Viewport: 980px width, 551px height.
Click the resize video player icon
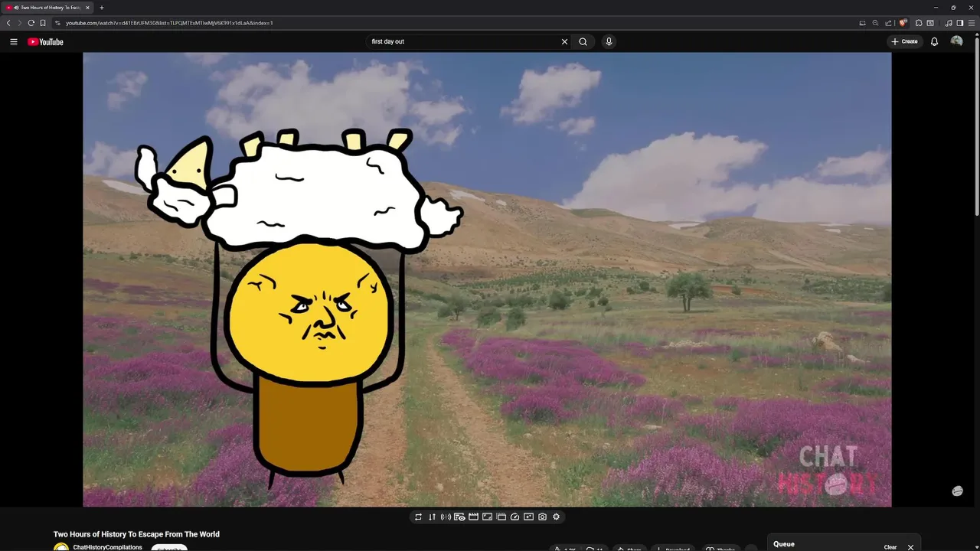click(x=487, y=517)
